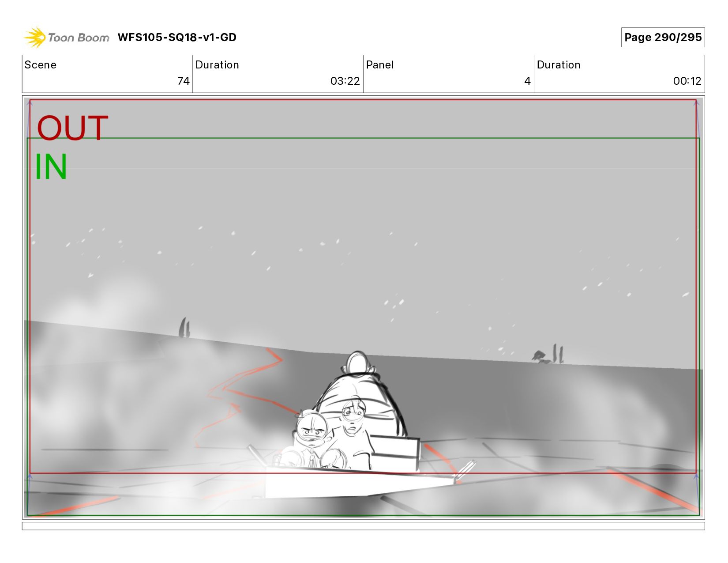Viewport: 728px width, 563px height.
Task: Click panel duration value 00:12
Action: coord(687,81)
